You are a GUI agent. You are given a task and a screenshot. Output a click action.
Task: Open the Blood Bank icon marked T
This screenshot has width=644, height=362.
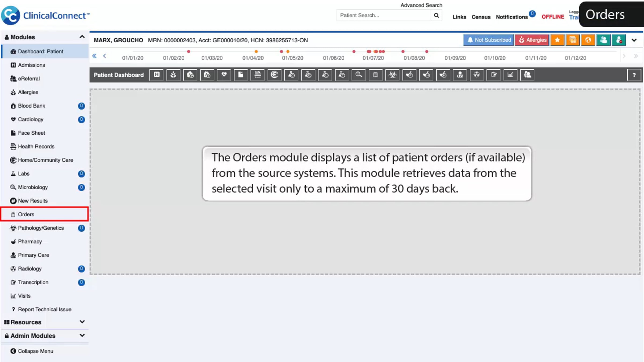pos(207,75)
